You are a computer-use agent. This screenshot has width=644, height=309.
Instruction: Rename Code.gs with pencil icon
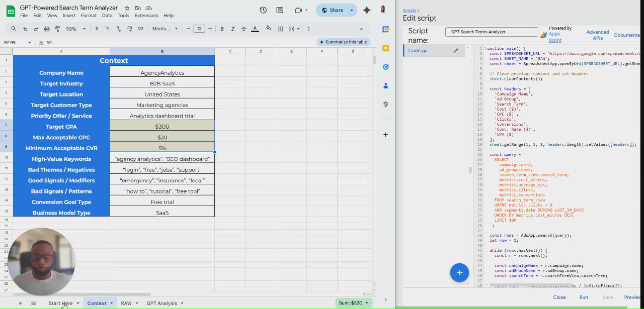456,50
